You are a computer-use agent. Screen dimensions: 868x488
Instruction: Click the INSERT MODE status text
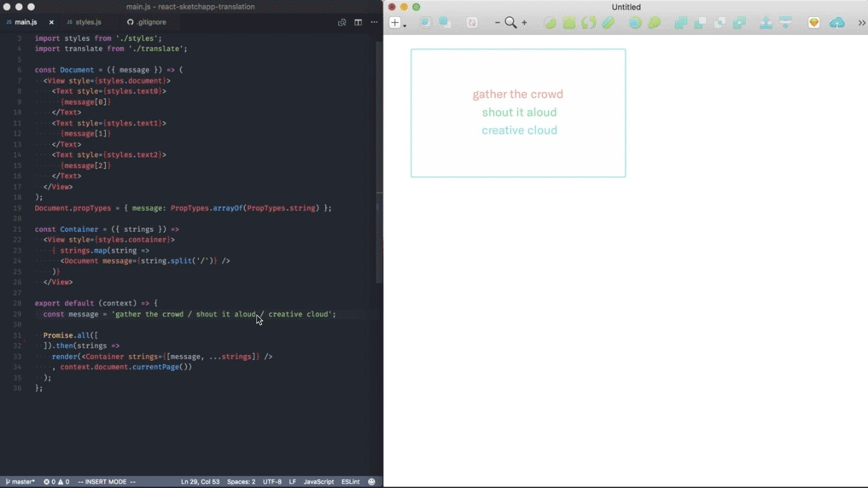pos(106,482)
